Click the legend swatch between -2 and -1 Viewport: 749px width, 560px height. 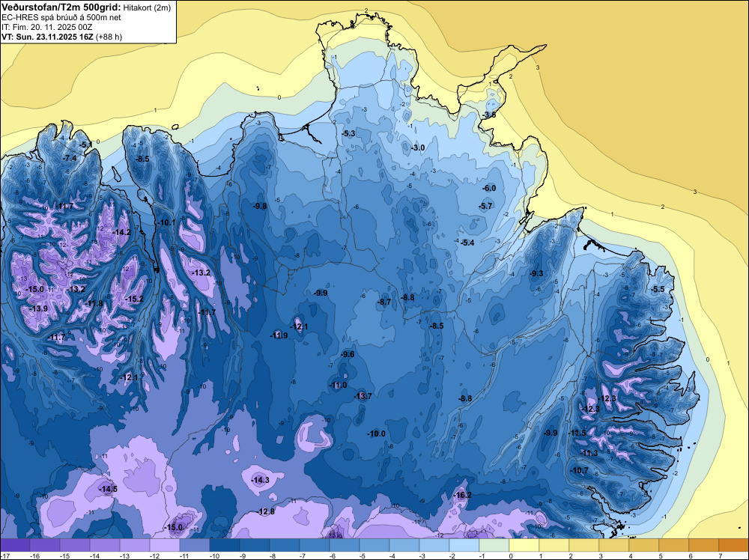pos(464,545)
